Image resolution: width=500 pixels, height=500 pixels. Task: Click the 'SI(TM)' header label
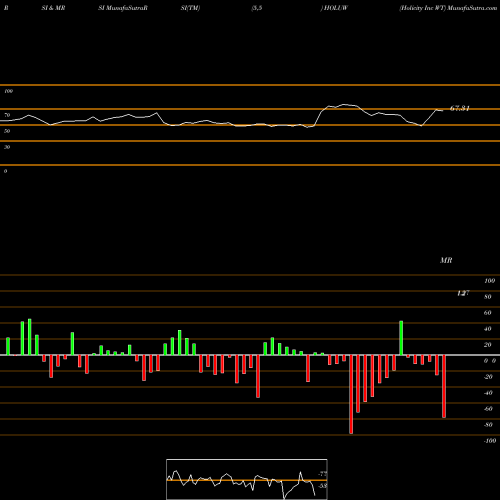tap(190, 8)
